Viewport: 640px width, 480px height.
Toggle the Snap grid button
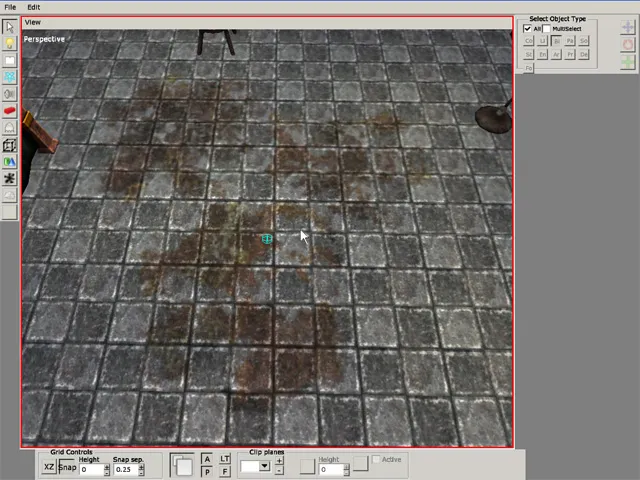[67, 467]
